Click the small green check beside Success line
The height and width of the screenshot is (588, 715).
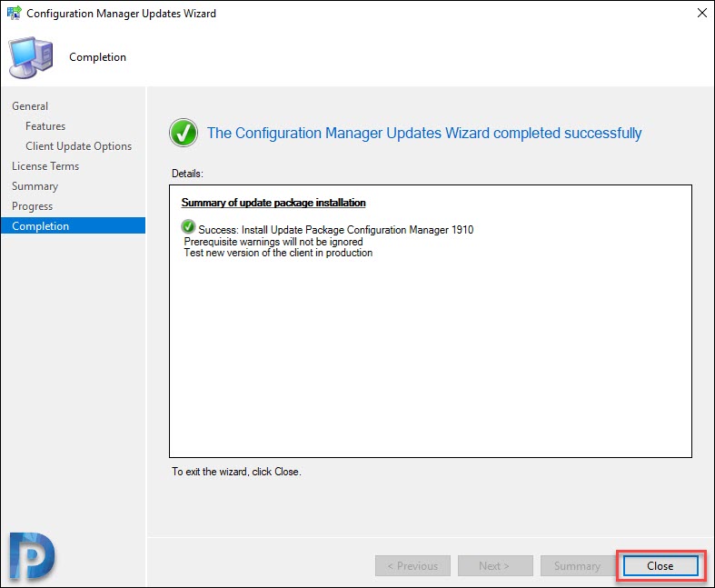(188, 226)
